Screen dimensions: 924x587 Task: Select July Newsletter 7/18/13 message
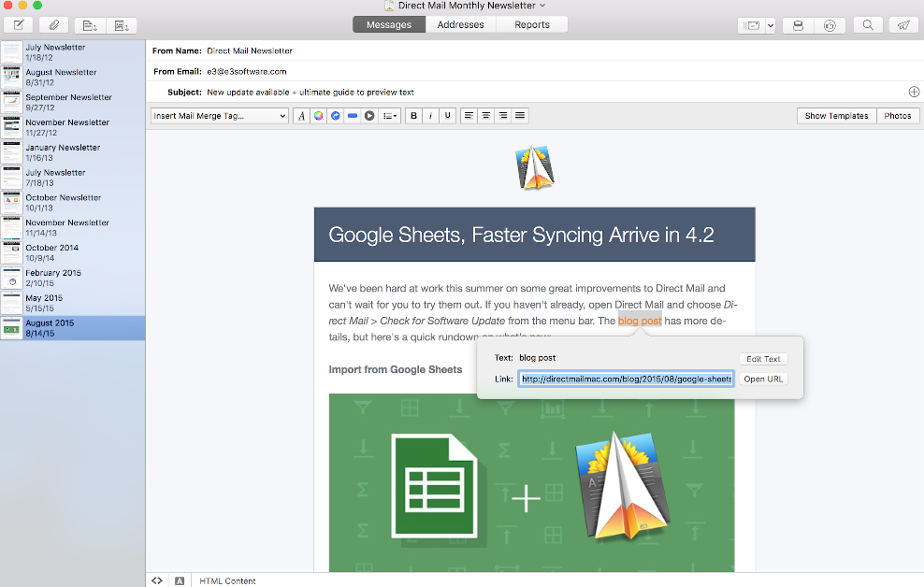pos(73,178)
